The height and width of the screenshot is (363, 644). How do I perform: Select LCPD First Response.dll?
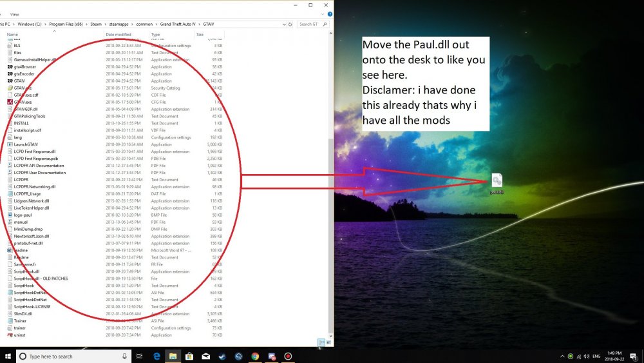pyautogui.click(x=35, y=152)
